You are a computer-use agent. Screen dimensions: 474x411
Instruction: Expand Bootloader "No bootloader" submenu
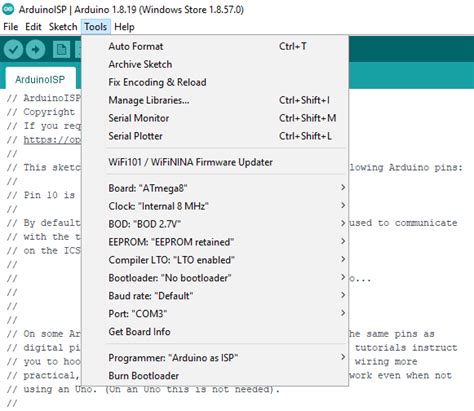coord(215,278)
